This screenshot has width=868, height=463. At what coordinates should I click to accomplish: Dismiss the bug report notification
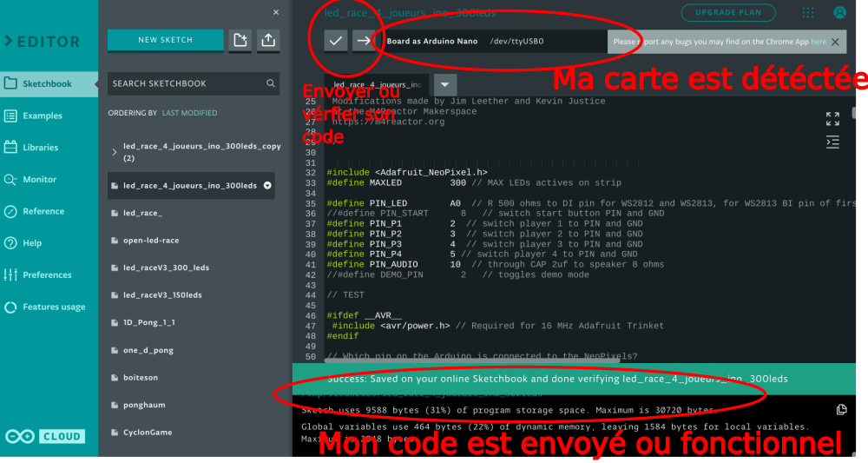pyautogui.click(x=835, y=42)
